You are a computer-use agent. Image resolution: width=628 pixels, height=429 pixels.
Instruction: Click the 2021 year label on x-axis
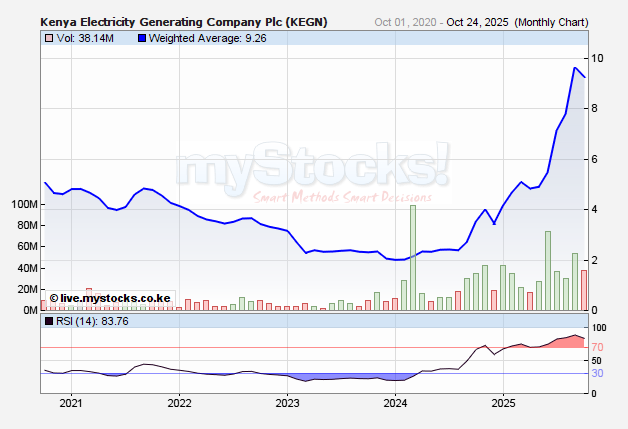(71, 404)
